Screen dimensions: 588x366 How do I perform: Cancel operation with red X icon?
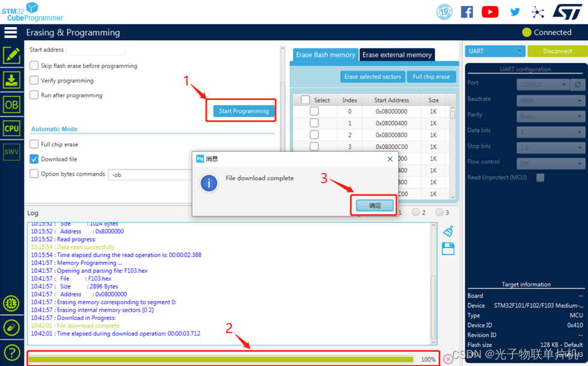(448, 359)
